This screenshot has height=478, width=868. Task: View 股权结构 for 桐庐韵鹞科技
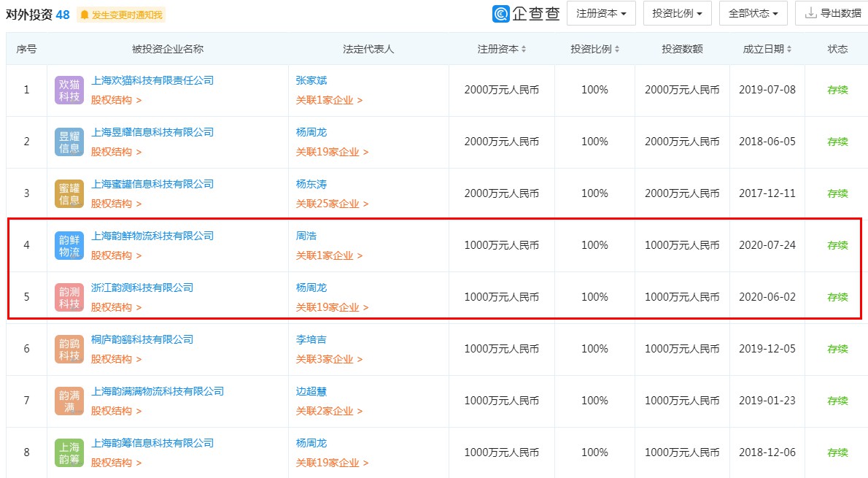116,359
